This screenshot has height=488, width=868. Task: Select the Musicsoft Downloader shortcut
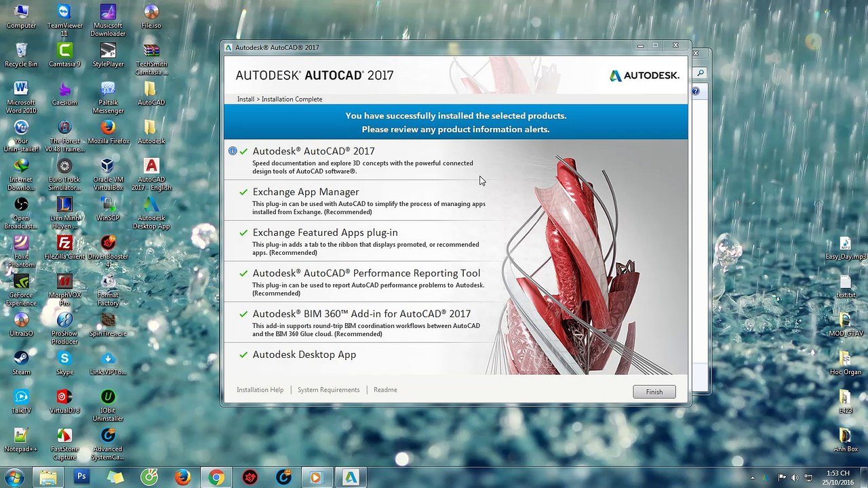(x=108, y=20)
